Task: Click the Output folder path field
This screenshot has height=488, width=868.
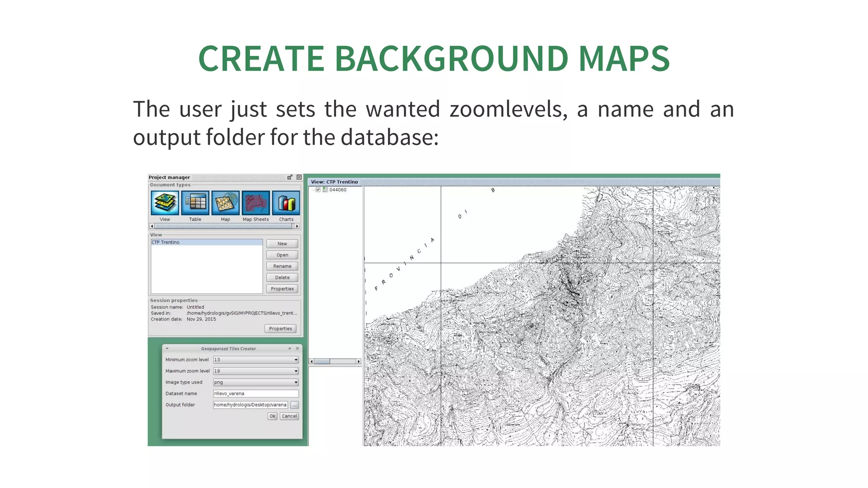Action: coord(250,405)
